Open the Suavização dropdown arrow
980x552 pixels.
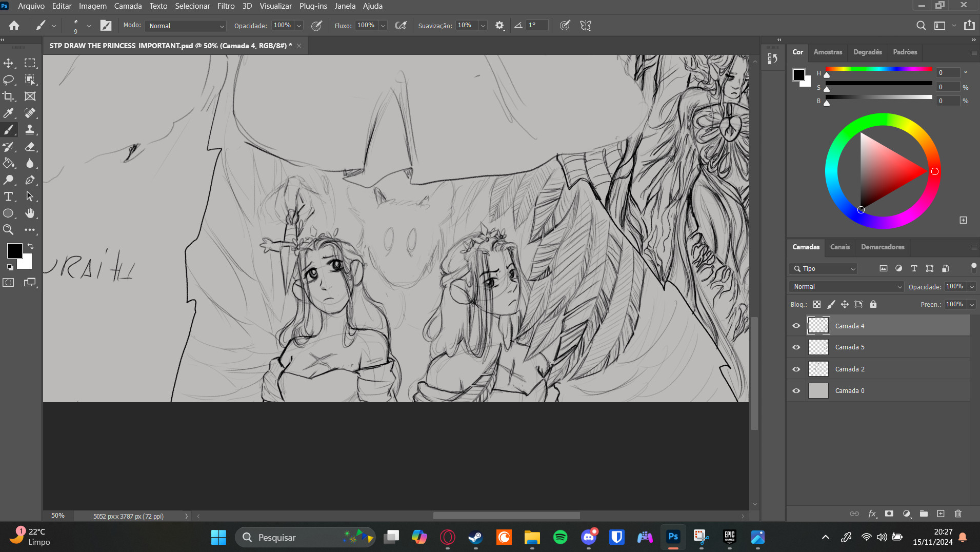(x=483, y=26)
